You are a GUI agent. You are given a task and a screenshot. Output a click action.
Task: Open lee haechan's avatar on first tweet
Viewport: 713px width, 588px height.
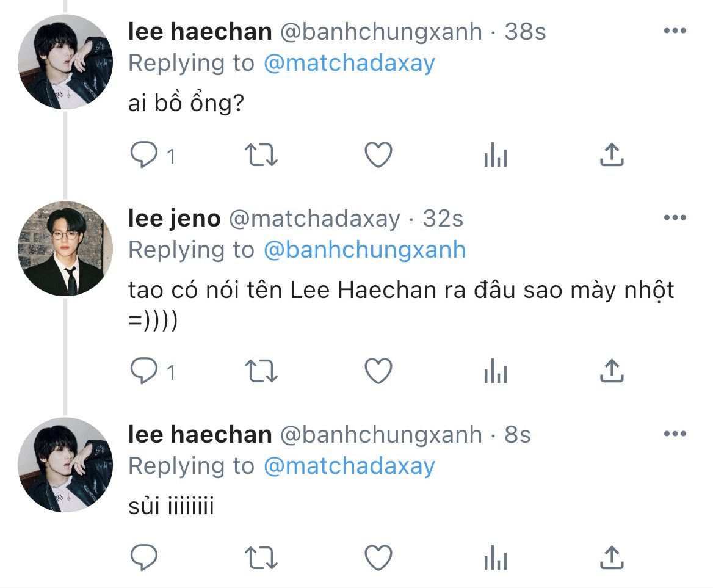[x=65, y=62]
